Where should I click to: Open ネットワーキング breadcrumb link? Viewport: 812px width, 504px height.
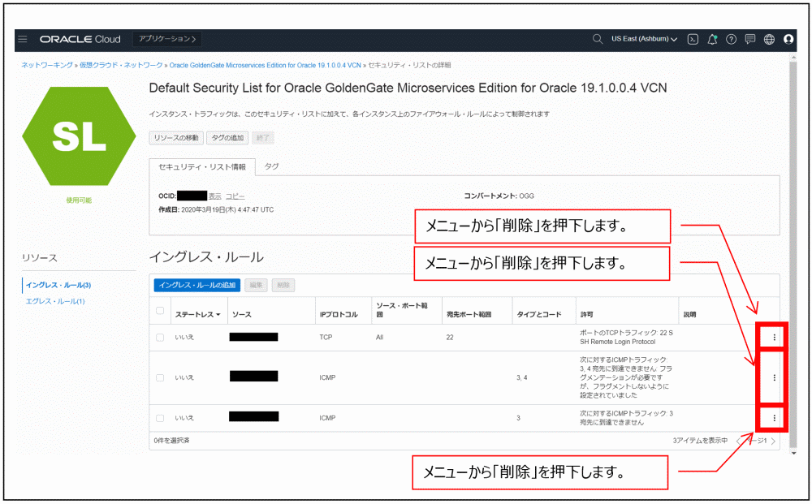[x=47, y=65]
